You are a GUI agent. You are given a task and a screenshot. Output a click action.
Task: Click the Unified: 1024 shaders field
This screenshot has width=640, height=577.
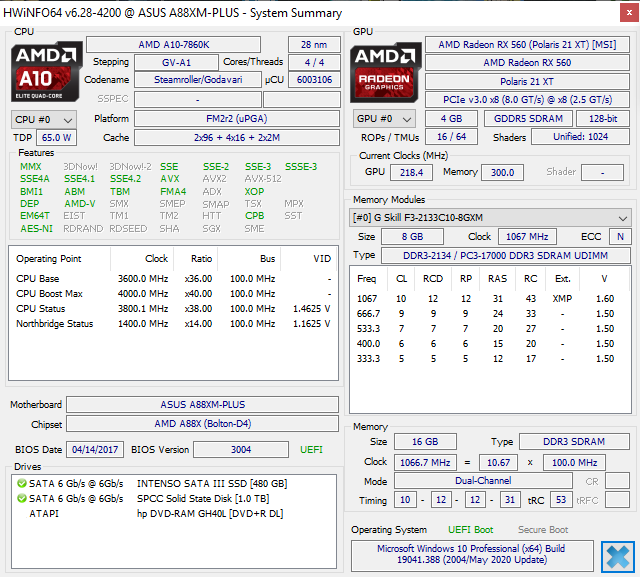(580, 137)
